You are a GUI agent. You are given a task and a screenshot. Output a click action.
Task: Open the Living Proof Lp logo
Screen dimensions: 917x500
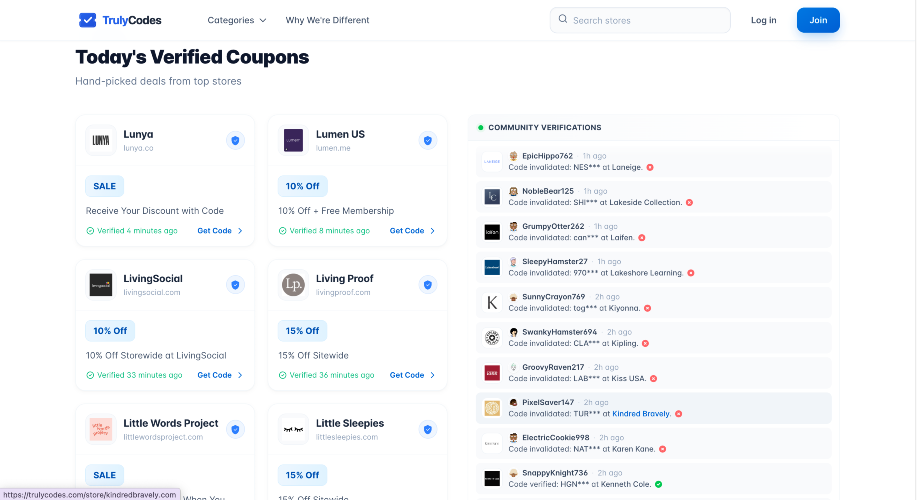point(293,285)
